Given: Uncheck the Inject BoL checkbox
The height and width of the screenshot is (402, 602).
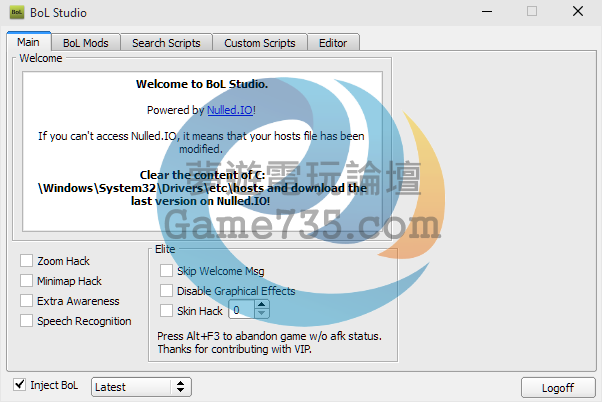Looking at the screenshot, I should 20,385.
